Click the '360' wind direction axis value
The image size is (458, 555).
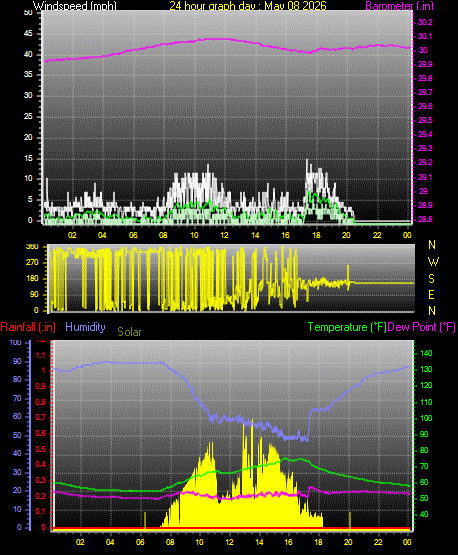click(x=32, y=247)
